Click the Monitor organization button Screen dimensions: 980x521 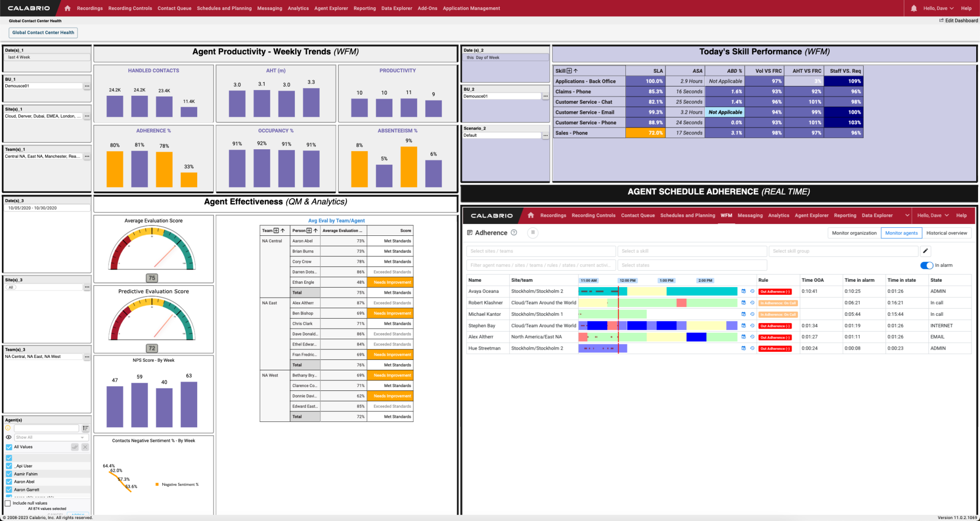[x=854, y=233]
